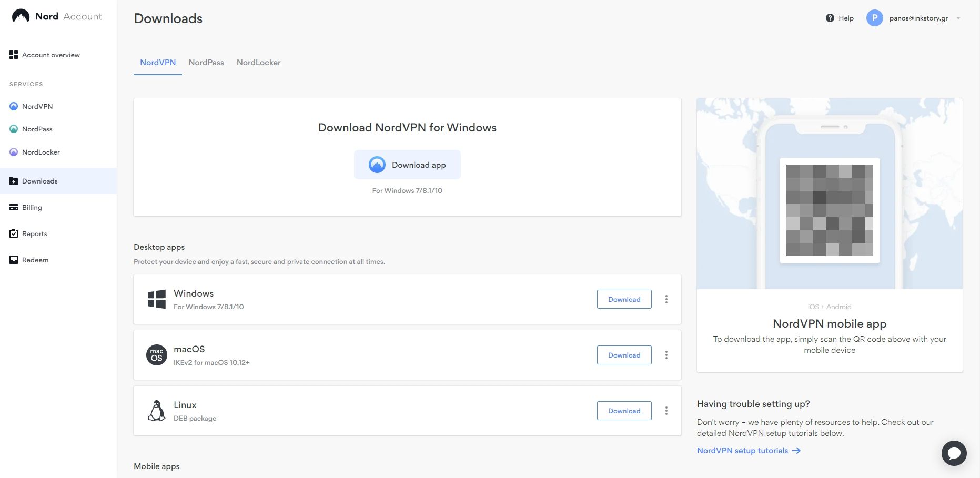Open the NordLocker downloads tab
This screenshot has height=478, width=980.
258,63
